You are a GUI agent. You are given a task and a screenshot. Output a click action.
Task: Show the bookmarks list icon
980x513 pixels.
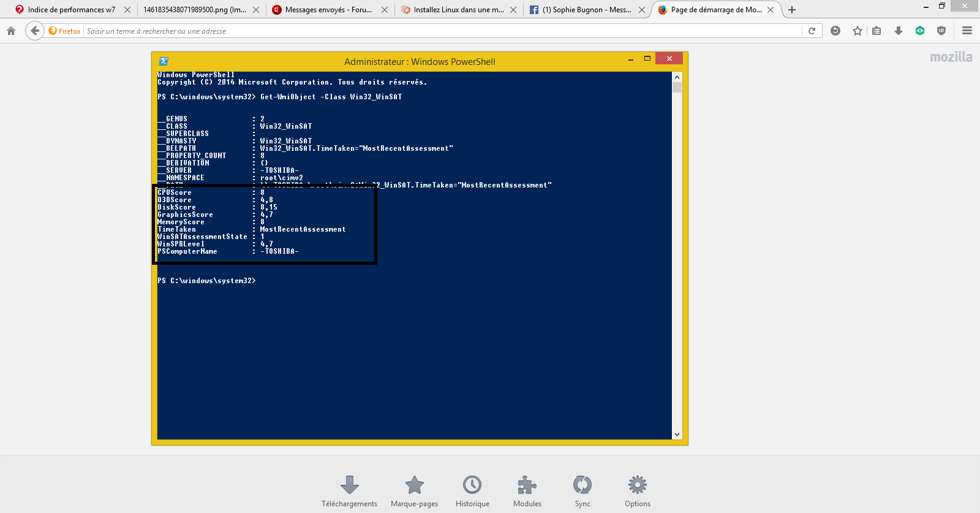coord(876,31)
